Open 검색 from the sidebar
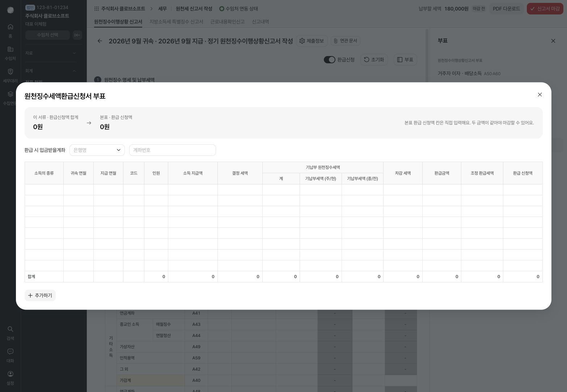The height and width of the screenshot is (392, 567). click(x=10, y=333)
